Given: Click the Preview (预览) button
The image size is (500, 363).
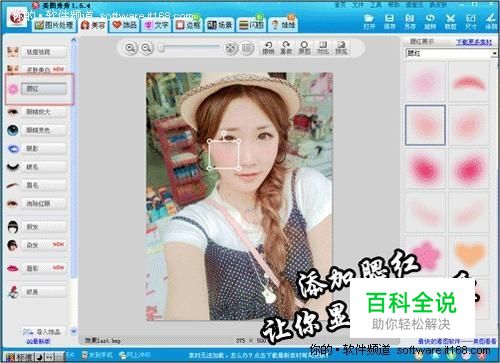Looking at the screenshot, I should tap(341, 48).
